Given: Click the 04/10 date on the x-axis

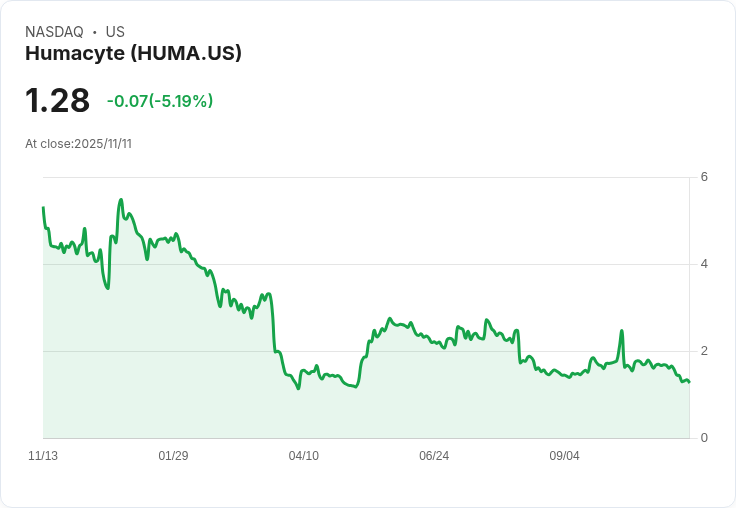Looking at the screenshot, I should 304,456.
